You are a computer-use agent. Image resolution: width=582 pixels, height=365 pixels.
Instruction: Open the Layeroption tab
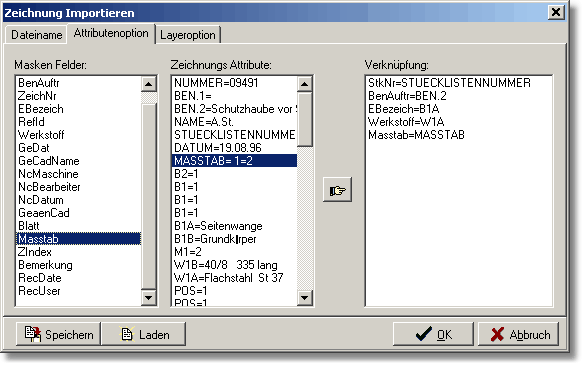coord(188,35)
